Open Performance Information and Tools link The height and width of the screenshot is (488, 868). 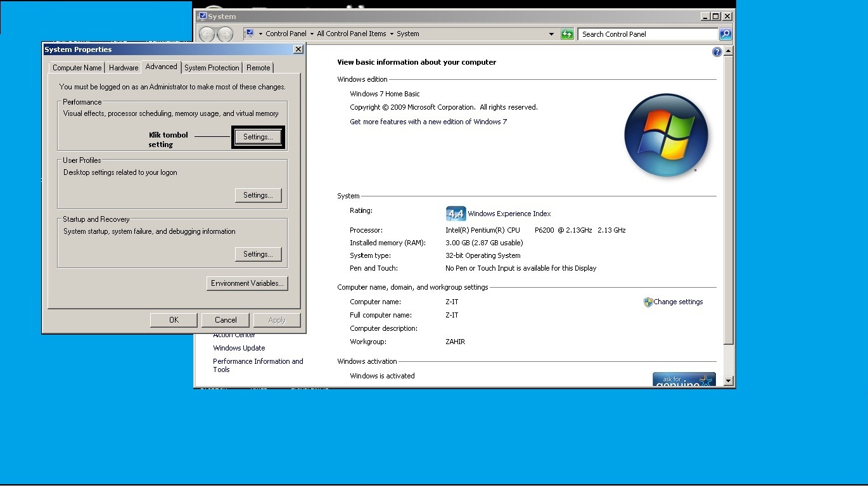[x=258, y=365]
